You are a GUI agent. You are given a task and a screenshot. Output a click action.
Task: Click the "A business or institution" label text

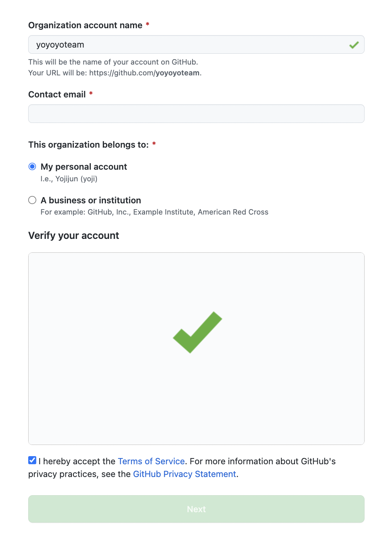[x=91, y=200]
